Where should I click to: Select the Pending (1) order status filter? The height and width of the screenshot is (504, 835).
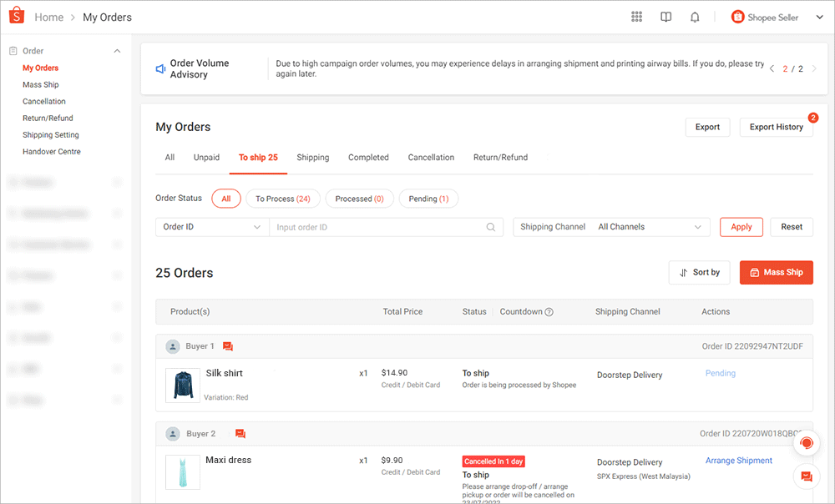[x=428, y=199]
